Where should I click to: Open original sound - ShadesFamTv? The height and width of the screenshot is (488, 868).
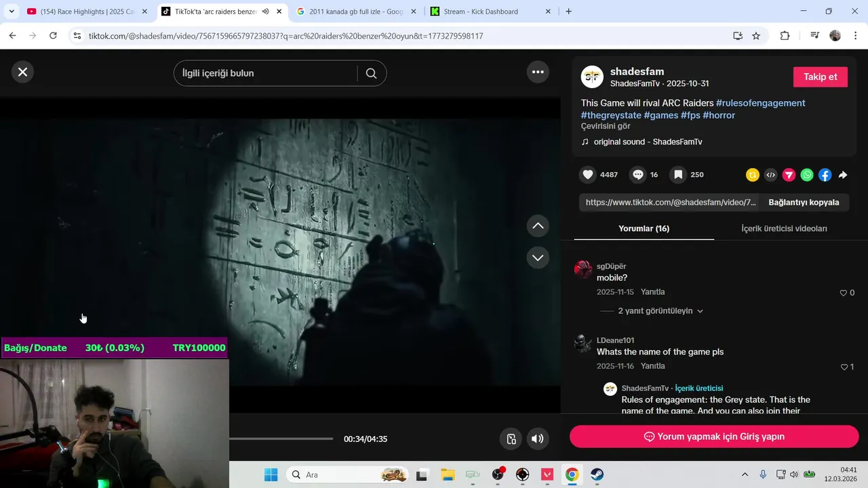pyautogui.click(x=648, y=142)
